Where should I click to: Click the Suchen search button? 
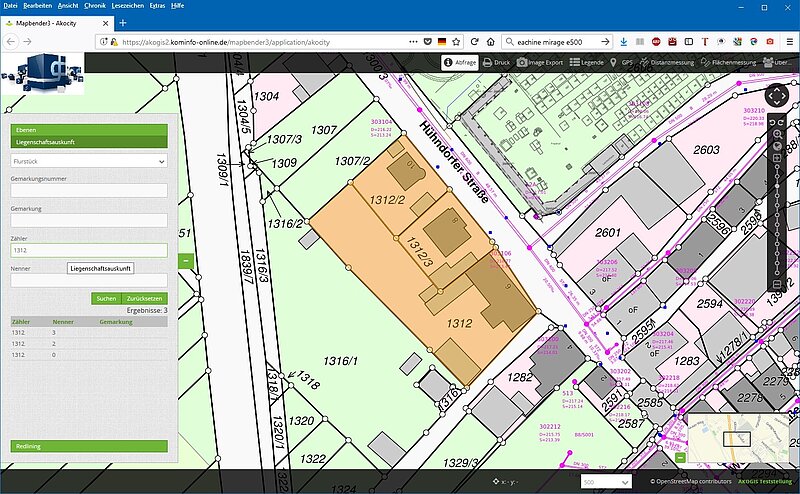(105, 298)
